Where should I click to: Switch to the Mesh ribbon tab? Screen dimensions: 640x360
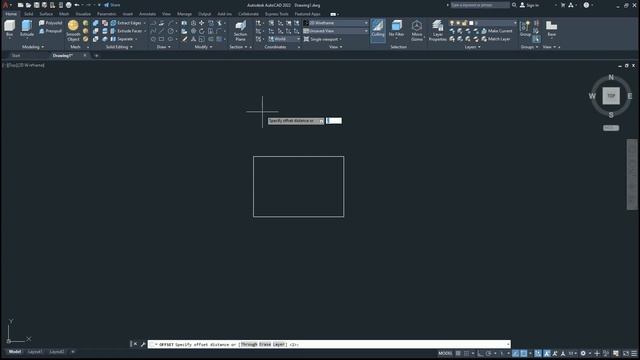(64, 14)
